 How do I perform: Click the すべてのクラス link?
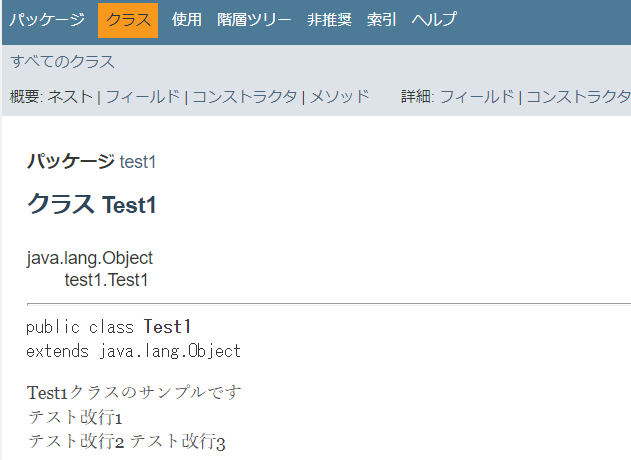pos(62,62)
